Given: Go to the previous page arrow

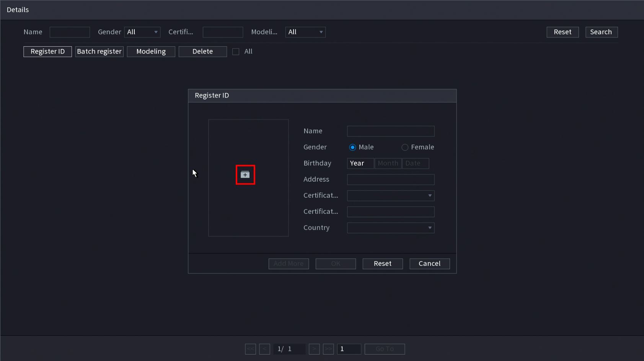Looking at the screenshot, I should coord(264,349).
